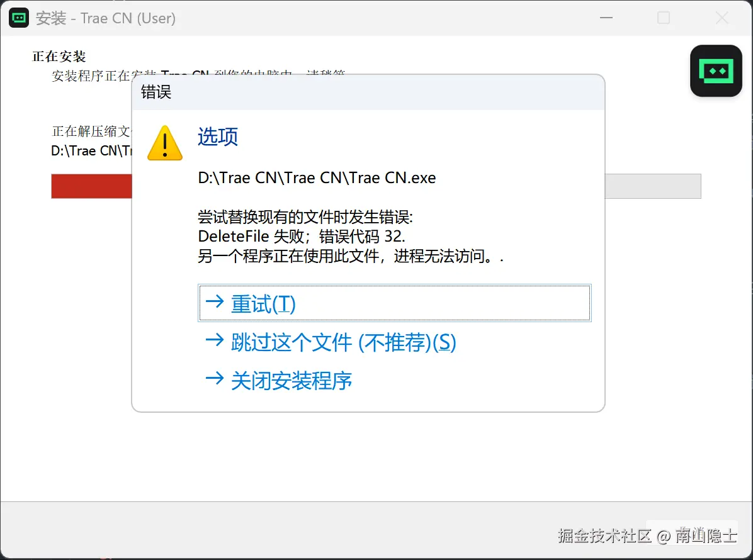Click the yellow warning triangle icon
Image resolution: width=753 pixels, height=560 pixels.
pos(164,143)
